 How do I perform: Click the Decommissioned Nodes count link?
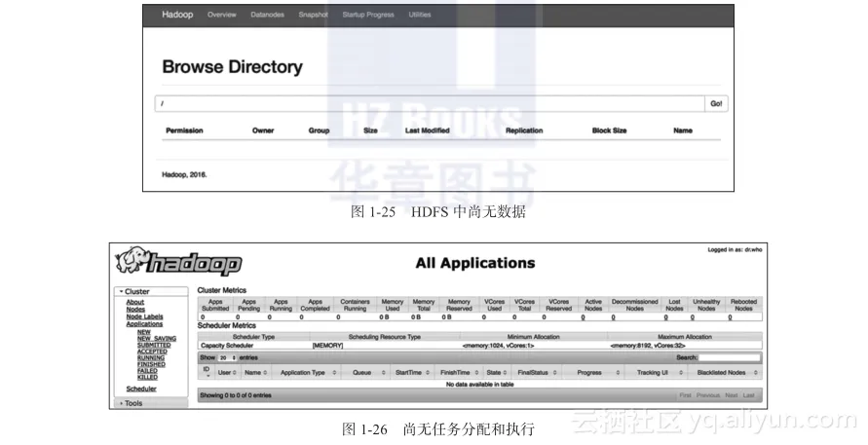click(614, 317)
